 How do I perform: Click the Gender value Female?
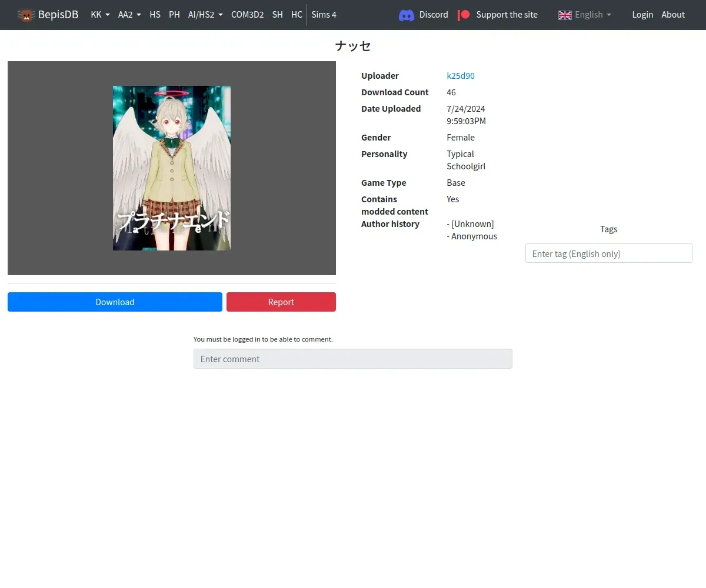pos(461,138)
